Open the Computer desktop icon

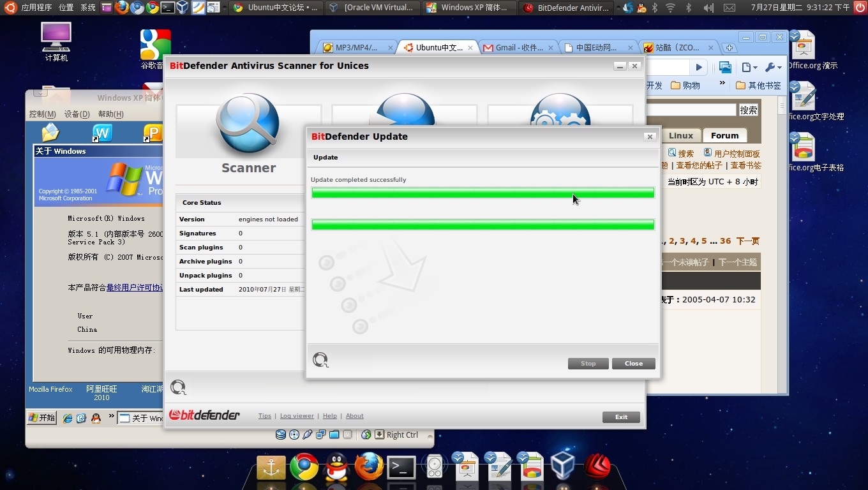(x=56, y=42)
